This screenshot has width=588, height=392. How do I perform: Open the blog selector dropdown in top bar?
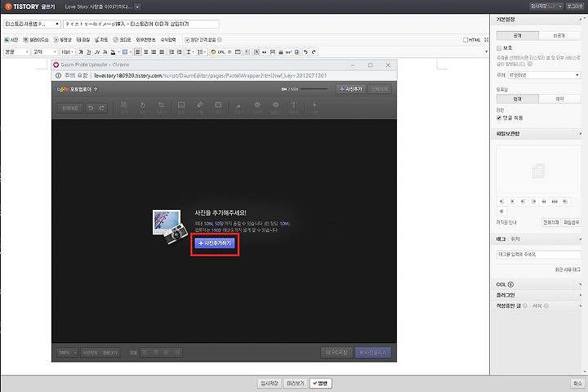point(138,7)
